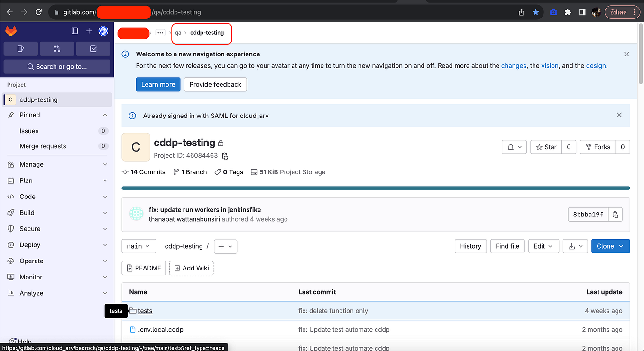Screen dimensions: 644x351
Task: Click the Learn more button
Action: pos(158,84)
